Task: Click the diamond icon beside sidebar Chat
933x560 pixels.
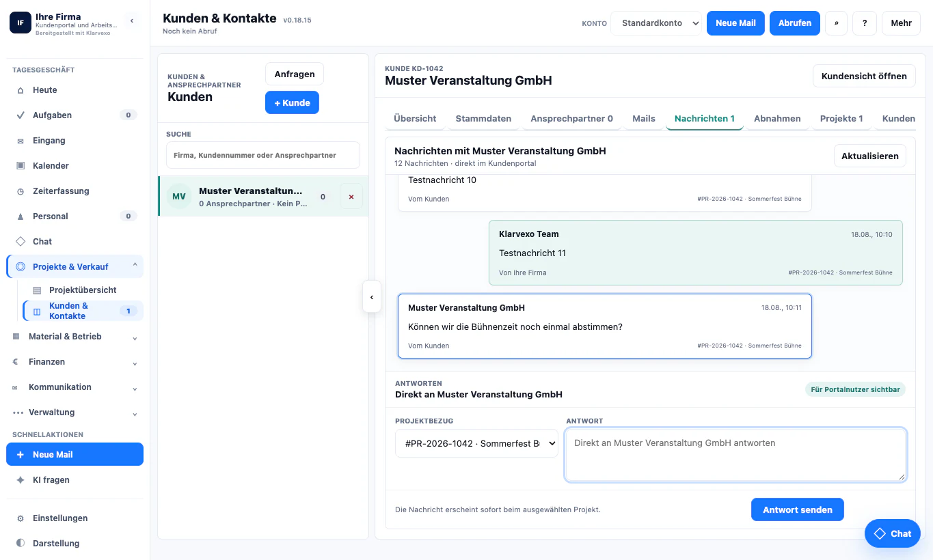Action: (x=21, y=242)
